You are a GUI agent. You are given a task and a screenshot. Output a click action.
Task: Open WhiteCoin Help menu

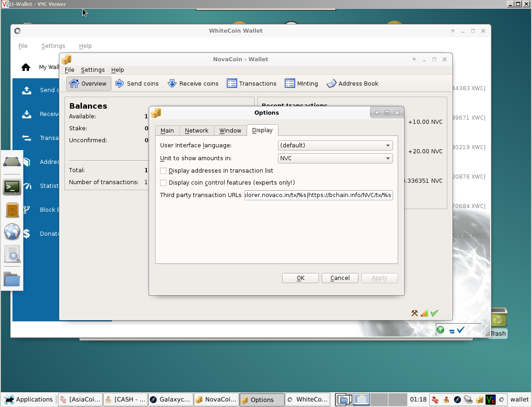tap(85, 46)
